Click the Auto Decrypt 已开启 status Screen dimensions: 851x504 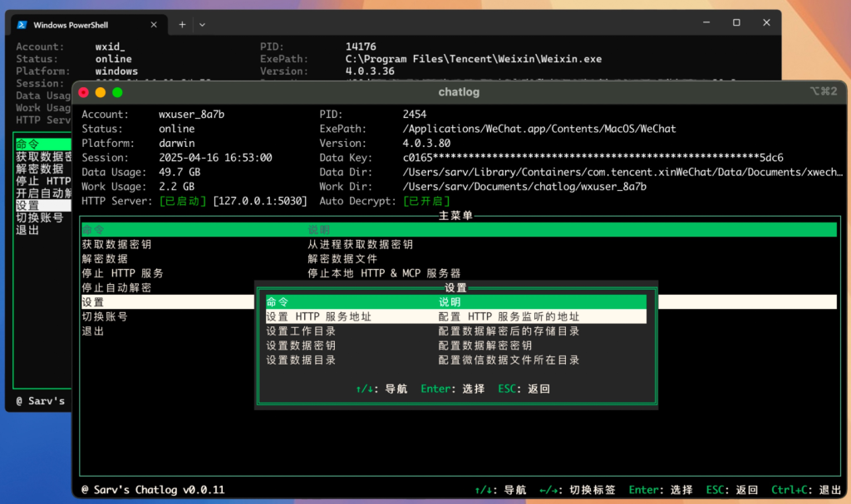point(426,201)
